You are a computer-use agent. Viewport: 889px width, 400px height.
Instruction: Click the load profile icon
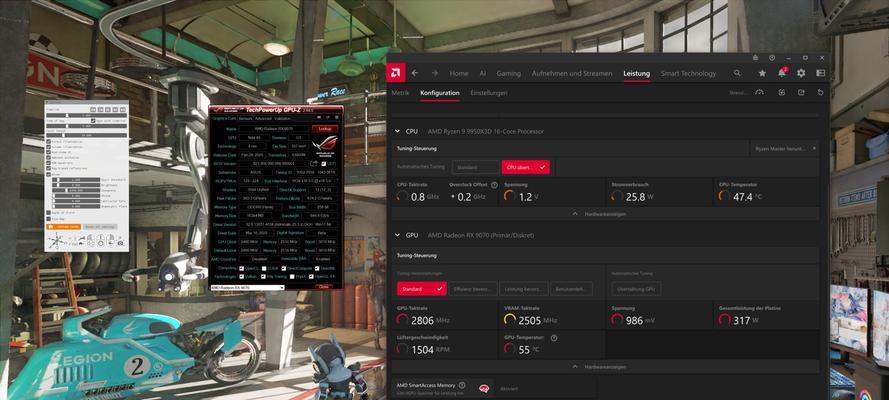click(781, 92)
